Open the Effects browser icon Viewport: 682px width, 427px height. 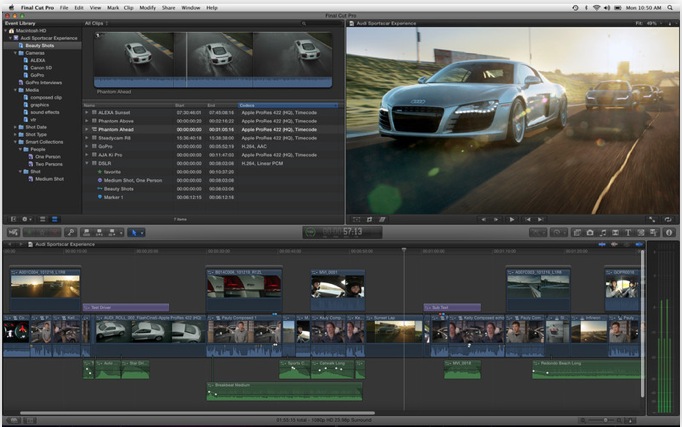[577, 233]
